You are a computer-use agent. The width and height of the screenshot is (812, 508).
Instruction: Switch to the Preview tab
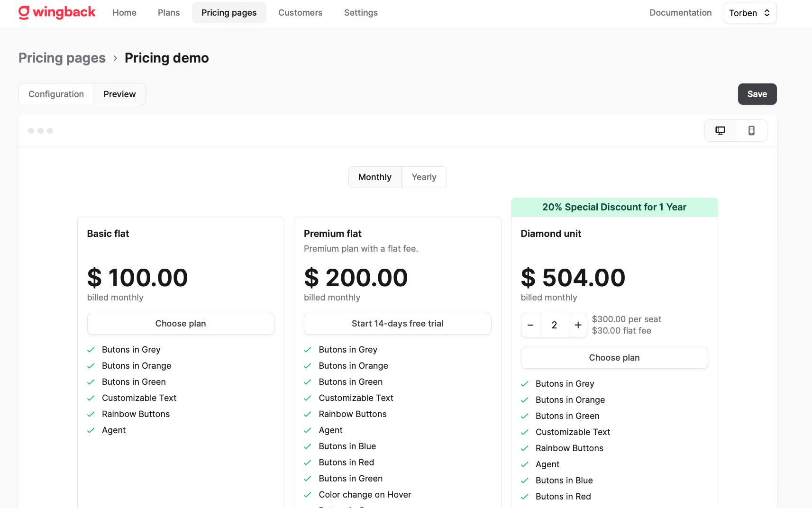point(119,94)
